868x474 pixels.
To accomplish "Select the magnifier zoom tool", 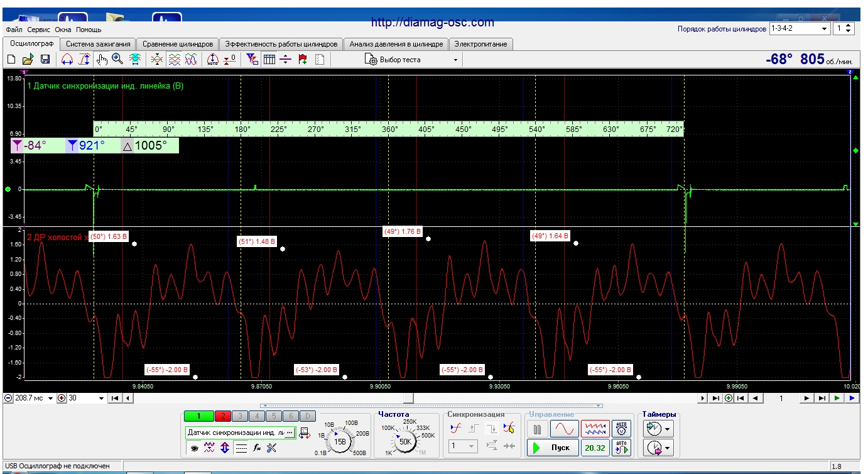I will click(x=117, y=59).
